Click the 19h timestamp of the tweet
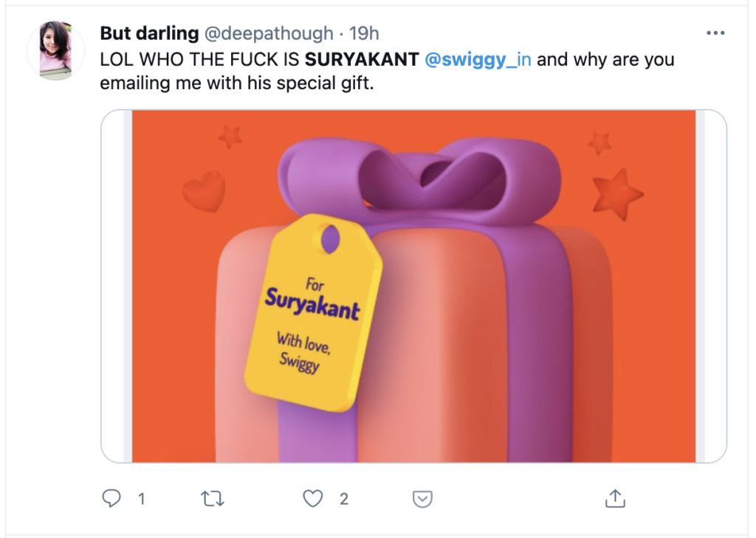Image resolution: width=756 pixels, height=538 pixels. (x=364, y=33)
